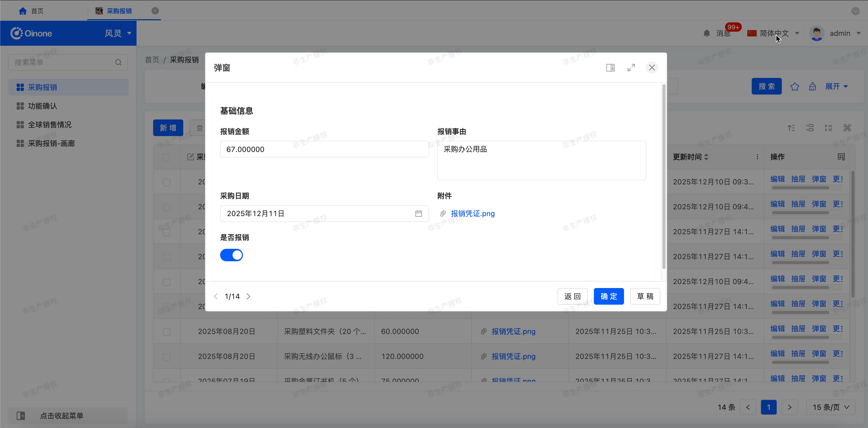Image resolution: width=868 pixels, height=428 pixels.
Task: Click the star favorite icon beside 搜索
Action: [x=795, y=86]
